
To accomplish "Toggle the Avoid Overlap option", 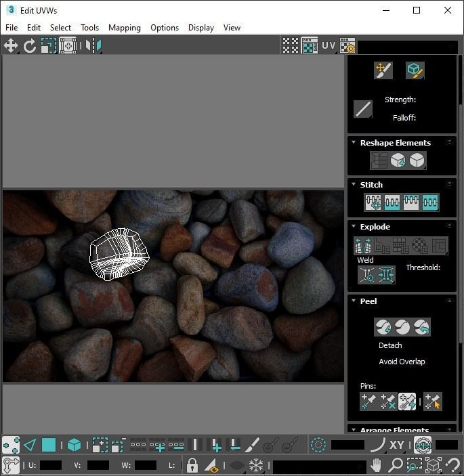I will point(402,362).
